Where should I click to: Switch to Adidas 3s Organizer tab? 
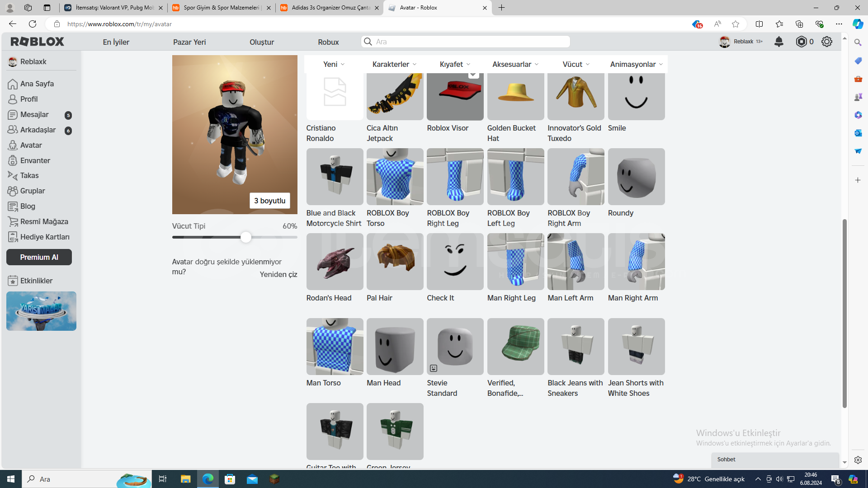point(329,8)
